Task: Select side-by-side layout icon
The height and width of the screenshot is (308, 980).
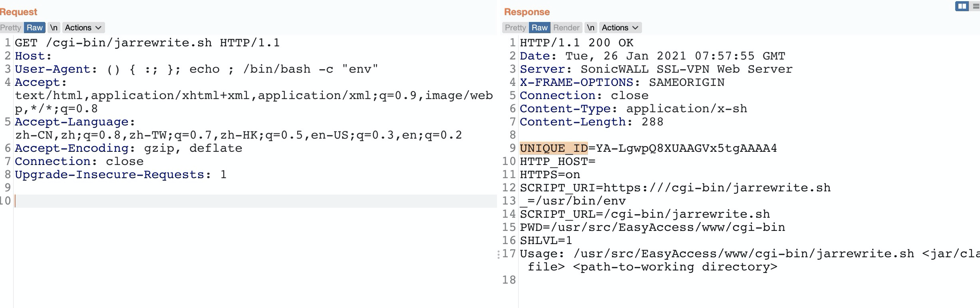Action: tap(962, 6)
